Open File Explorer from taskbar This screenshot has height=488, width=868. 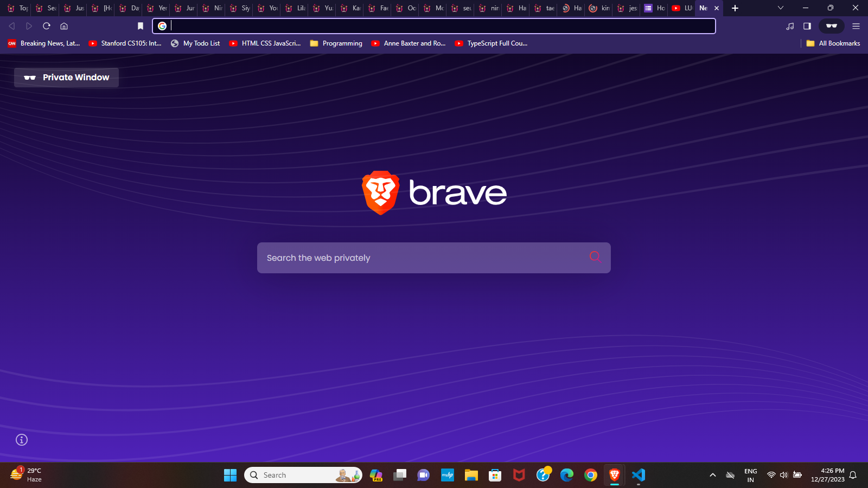(x=471, y=475)
